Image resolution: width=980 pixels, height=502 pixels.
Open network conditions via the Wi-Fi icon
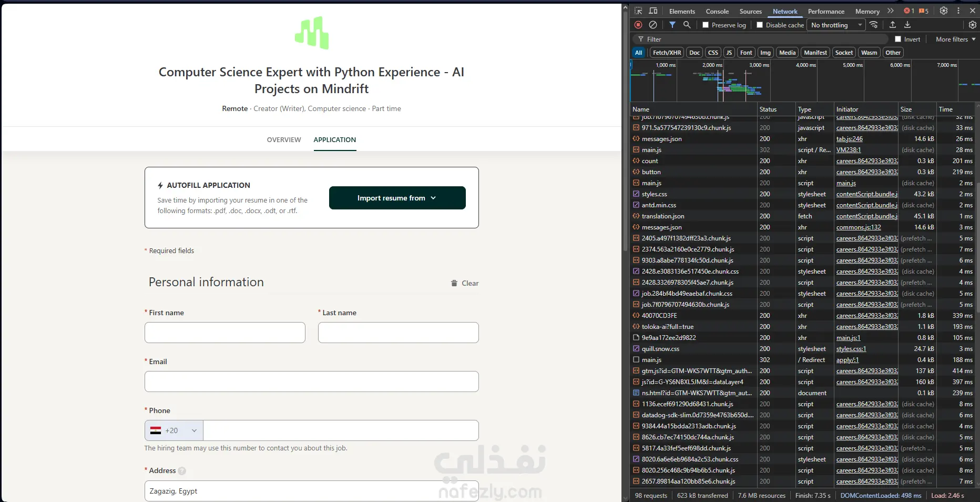point(874,25)
